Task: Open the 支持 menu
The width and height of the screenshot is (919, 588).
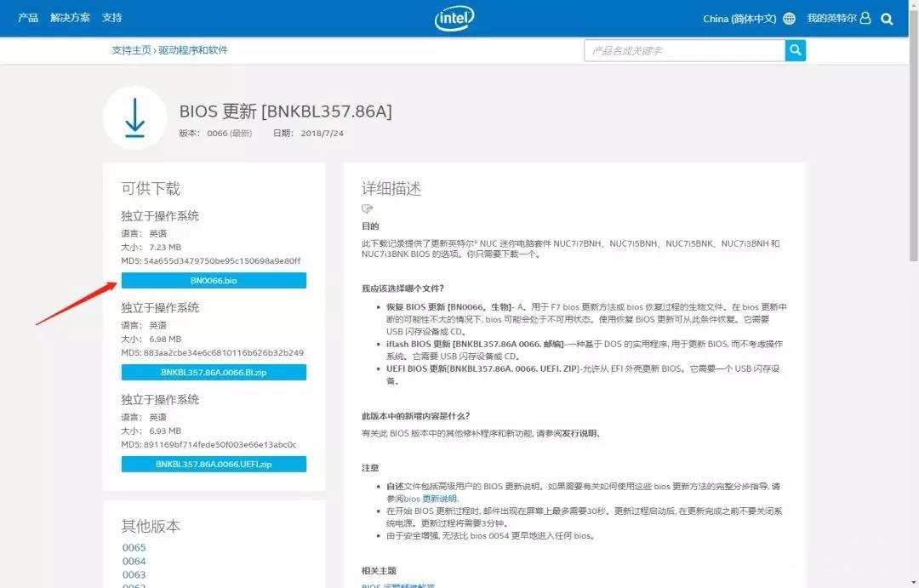Action: (x=112, y=18)
